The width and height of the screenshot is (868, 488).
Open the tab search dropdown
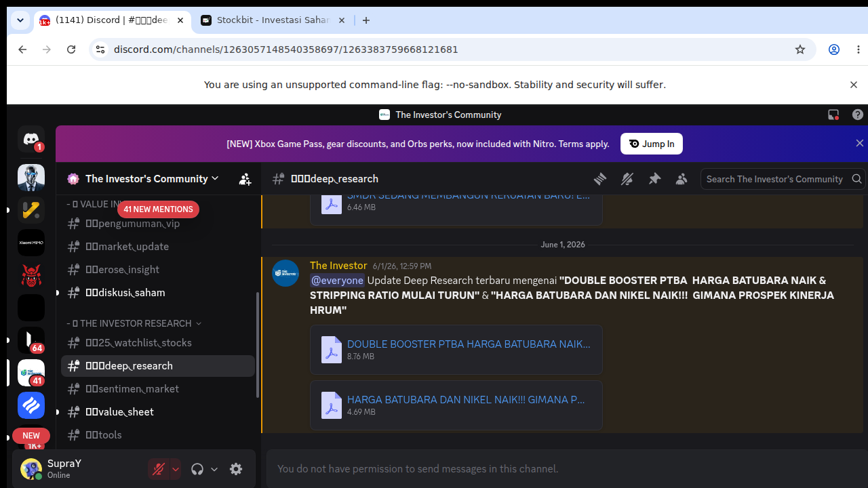pyautogui.click(x=20, y=20)
